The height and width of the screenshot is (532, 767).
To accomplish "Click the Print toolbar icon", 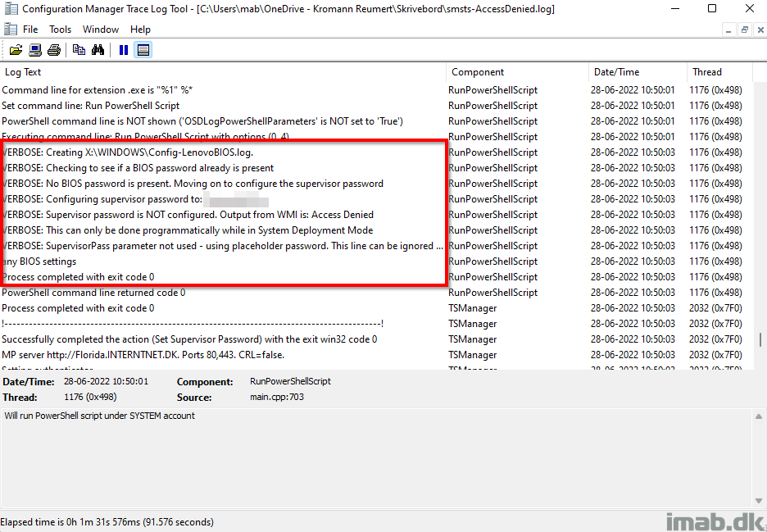I will pyautogui.click(x=54, y=50).
